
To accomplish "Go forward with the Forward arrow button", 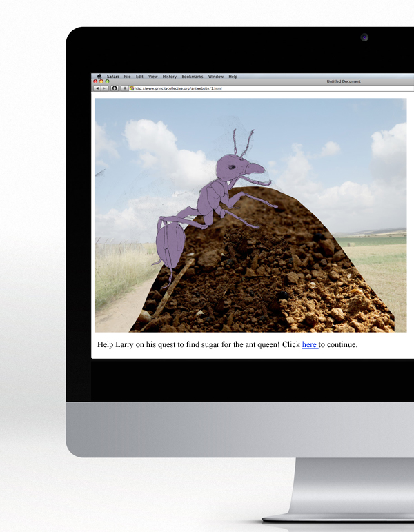I will pyautogui.click(x=105, y=88).
